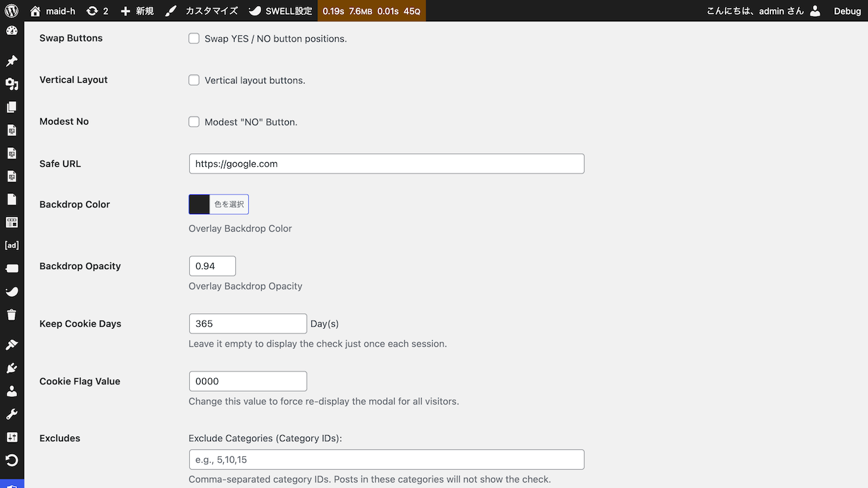The height and width of the screenshot is (488, 868).
Task: Open the Dashboard gauge icon in sidebar
Action: tap(12, 30)
